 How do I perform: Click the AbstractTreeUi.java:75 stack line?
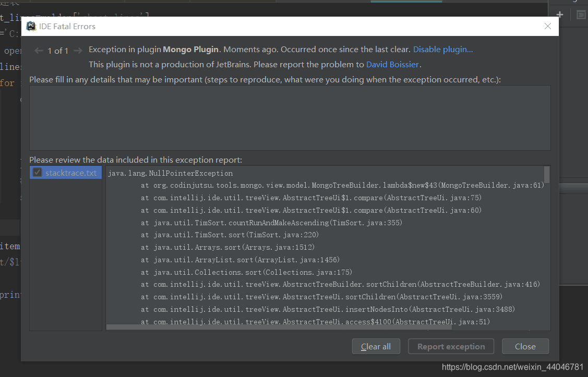coord(311,198)
